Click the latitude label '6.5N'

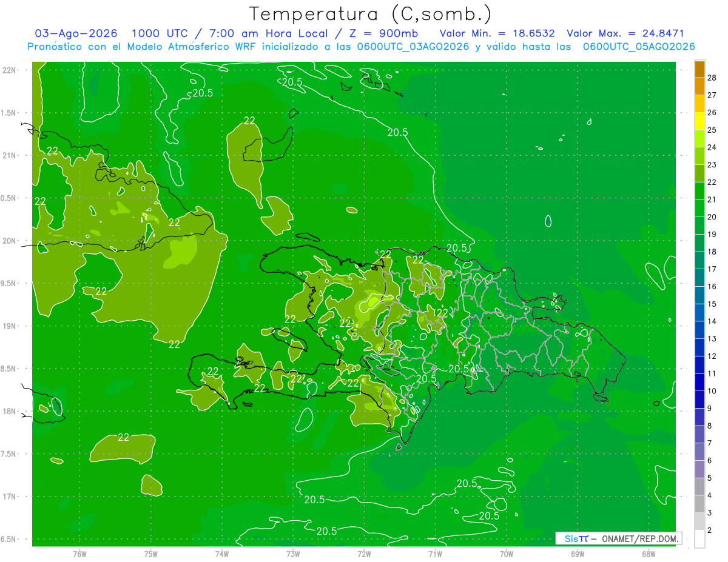pyautogui.click(x=8, y=540)
